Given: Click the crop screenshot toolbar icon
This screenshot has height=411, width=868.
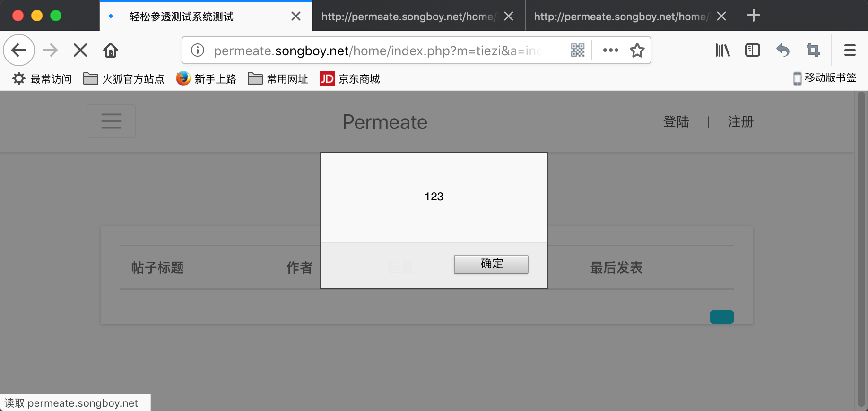Looking at the screenshot, I should (x=813, y=50).
